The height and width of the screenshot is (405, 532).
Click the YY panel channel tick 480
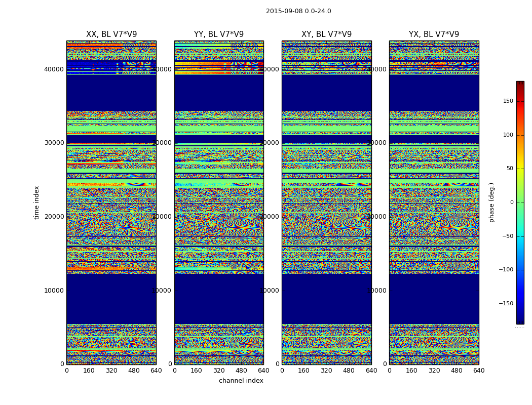click(241, 371)
